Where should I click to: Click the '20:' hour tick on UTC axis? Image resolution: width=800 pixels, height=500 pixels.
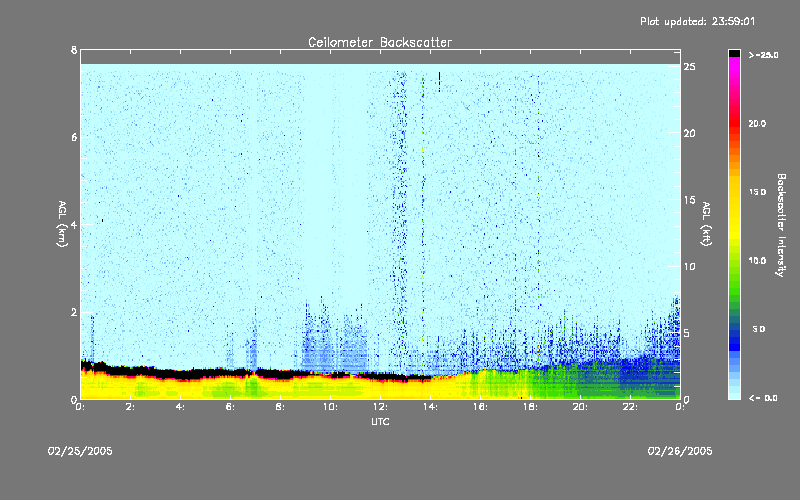pyautogui.click(x=580, y=407)
